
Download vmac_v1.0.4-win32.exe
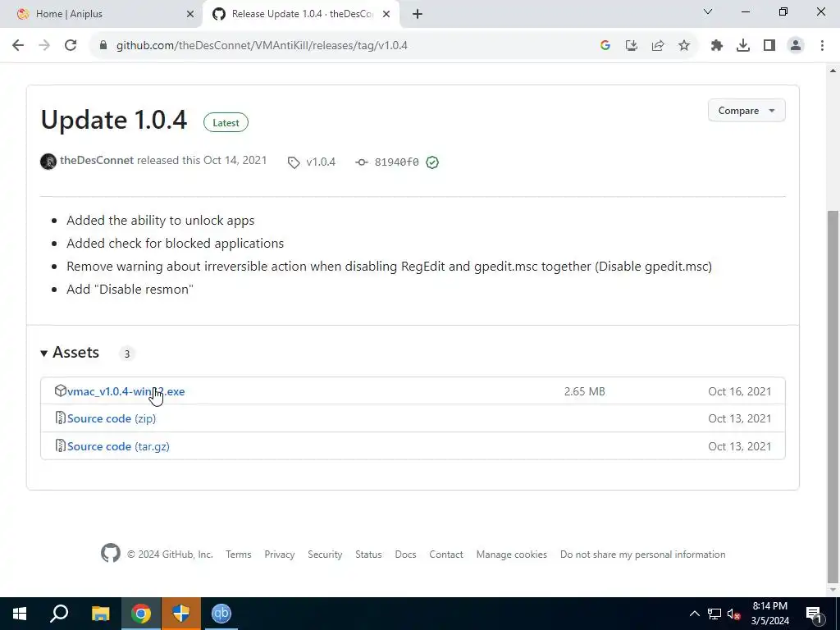coord(126,391)
